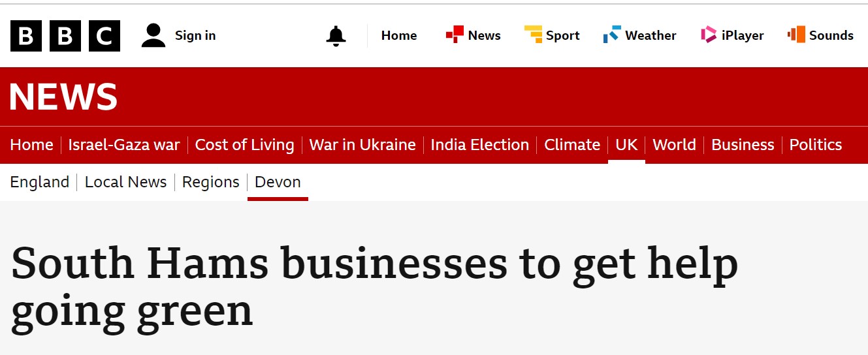
Task: Select the Climate section
Action: [x=572, y=145]
